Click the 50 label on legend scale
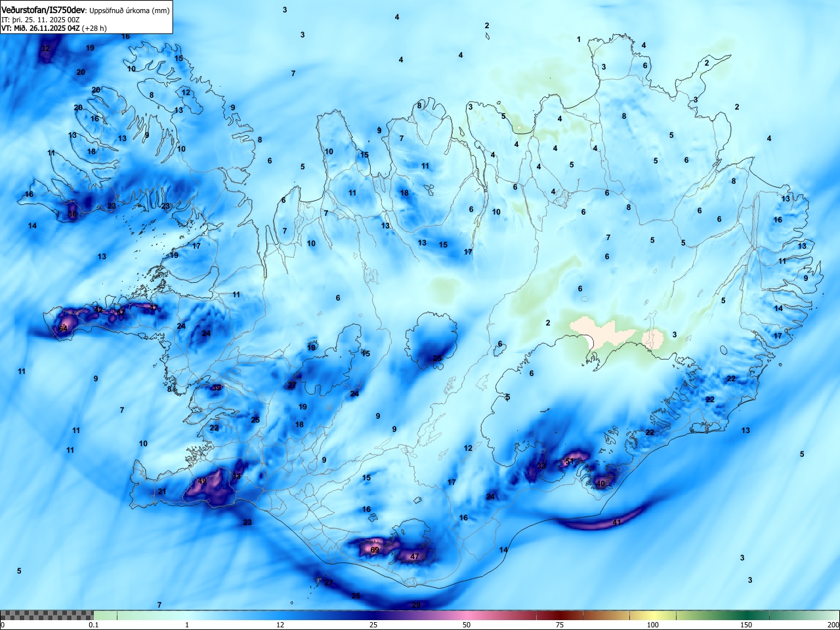The image size is (840, 630). (467, 625)
